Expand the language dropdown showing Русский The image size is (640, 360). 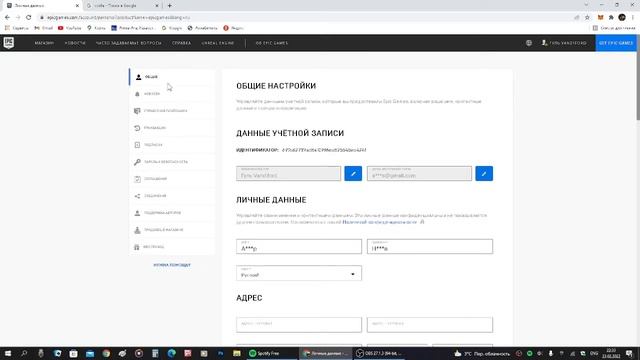tap(299, 273)
